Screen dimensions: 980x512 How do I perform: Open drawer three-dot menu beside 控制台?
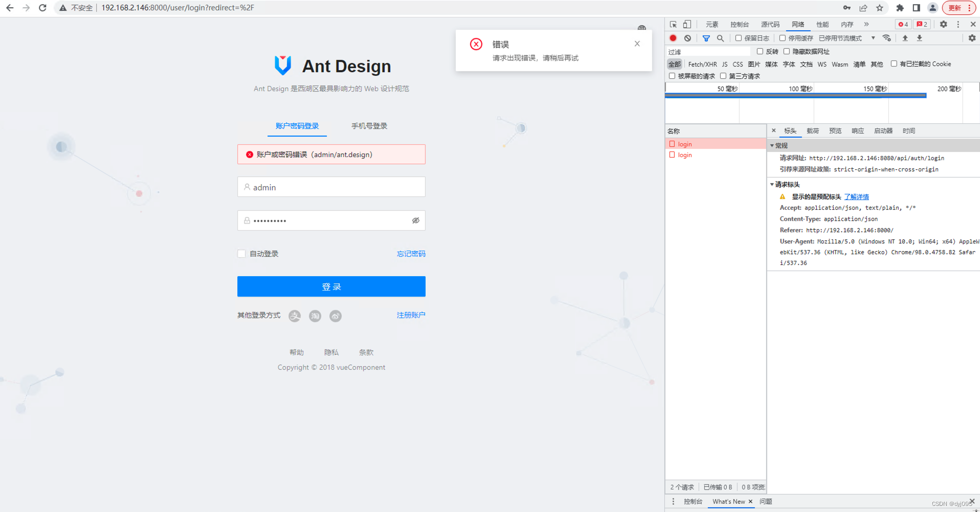pyautogui.click(x=673, y=501)
